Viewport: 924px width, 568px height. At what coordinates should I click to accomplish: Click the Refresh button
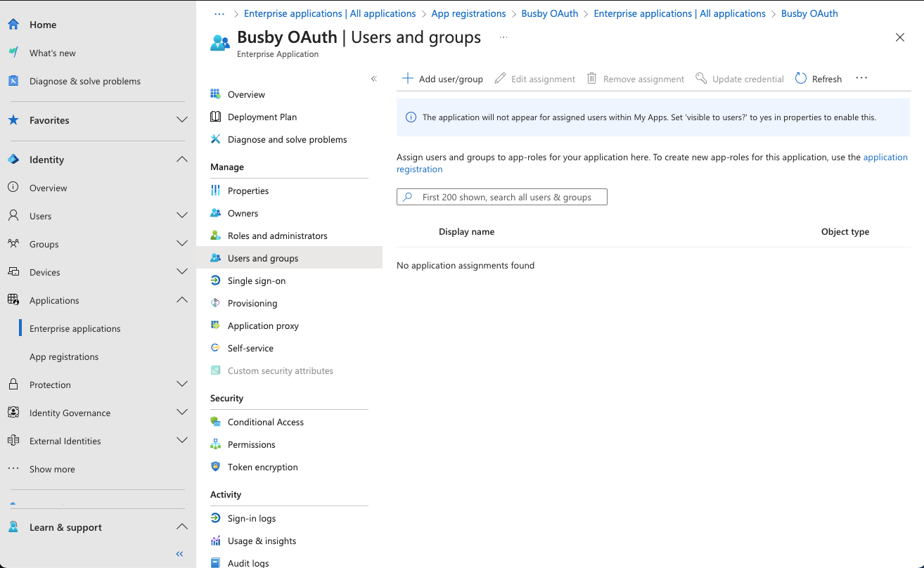click(819, 79)
